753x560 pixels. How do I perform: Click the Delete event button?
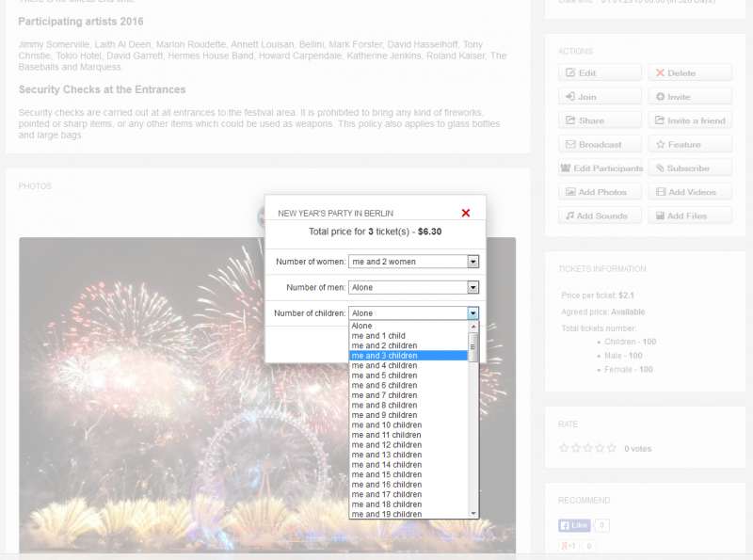[x=690, y=73]
